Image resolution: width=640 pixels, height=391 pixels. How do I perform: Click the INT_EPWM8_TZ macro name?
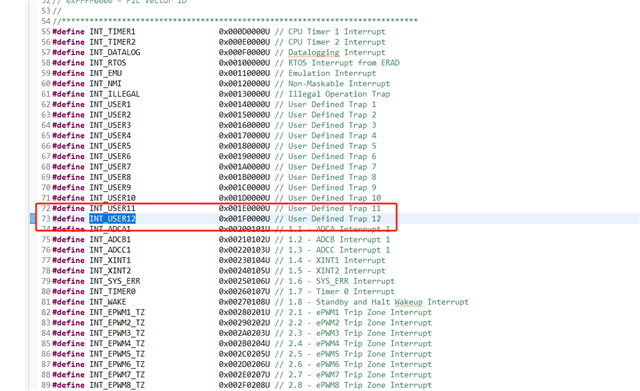[x=117, y=385]
